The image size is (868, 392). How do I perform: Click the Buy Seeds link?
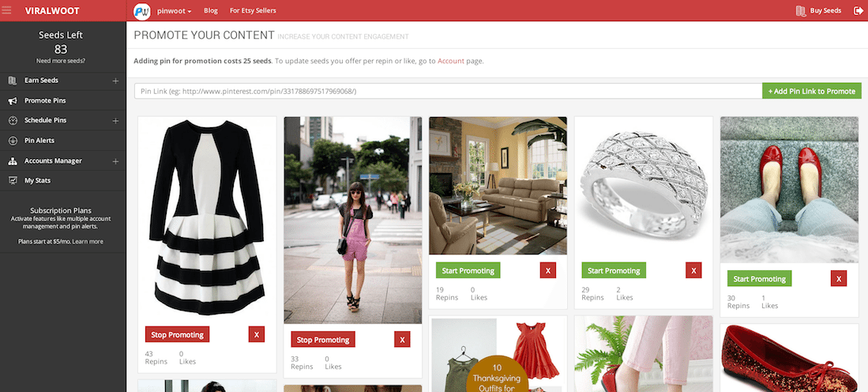click(x=825, y=10)
